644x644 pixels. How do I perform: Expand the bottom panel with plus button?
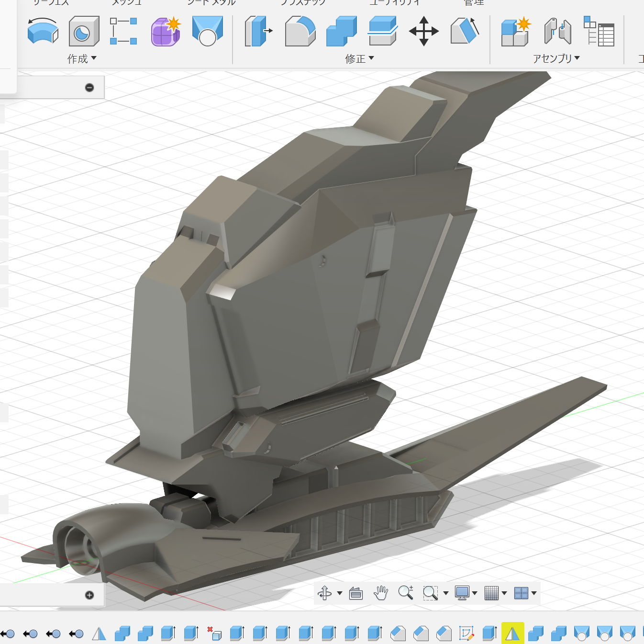[89, 595]
